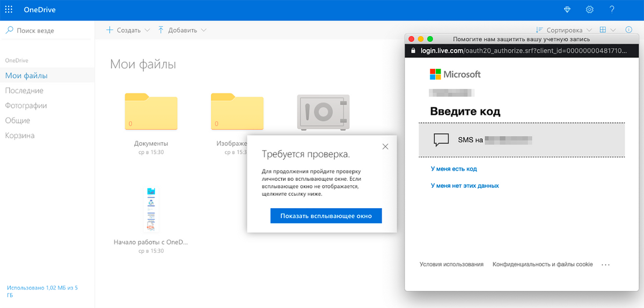Click the У меня нет этих данных link
Image resolution: width=644 pixels, height=308 pixels.
point(465,186)
